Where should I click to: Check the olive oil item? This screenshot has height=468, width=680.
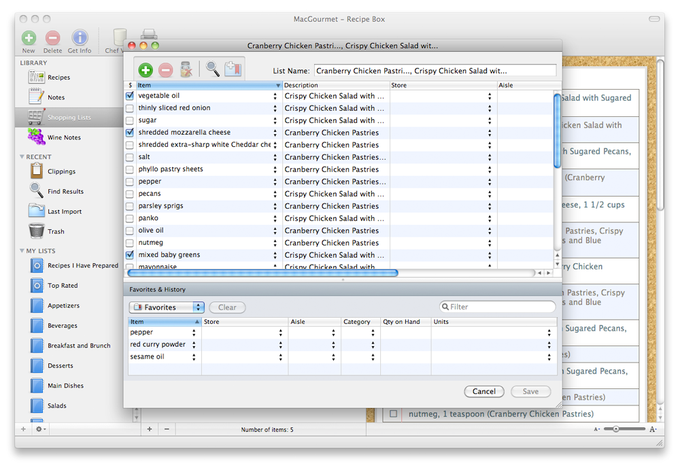(x=129, y=230)
